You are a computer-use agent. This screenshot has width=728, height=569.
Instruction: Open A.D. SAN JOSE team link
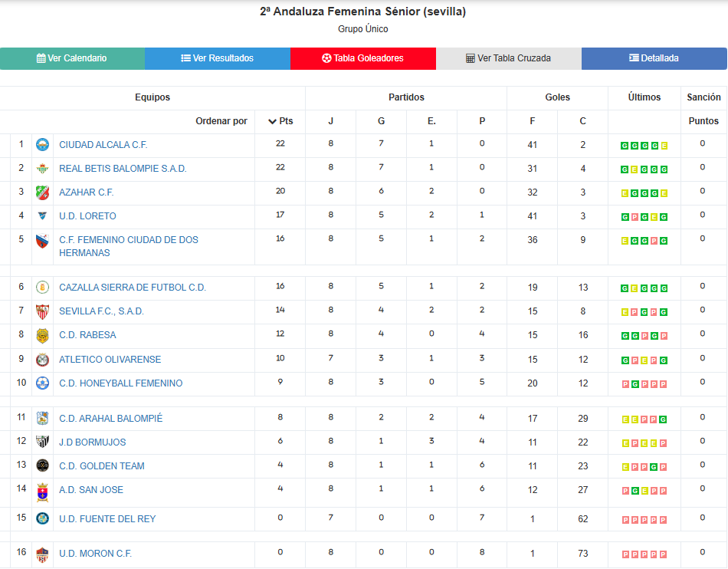coord(91,489)
